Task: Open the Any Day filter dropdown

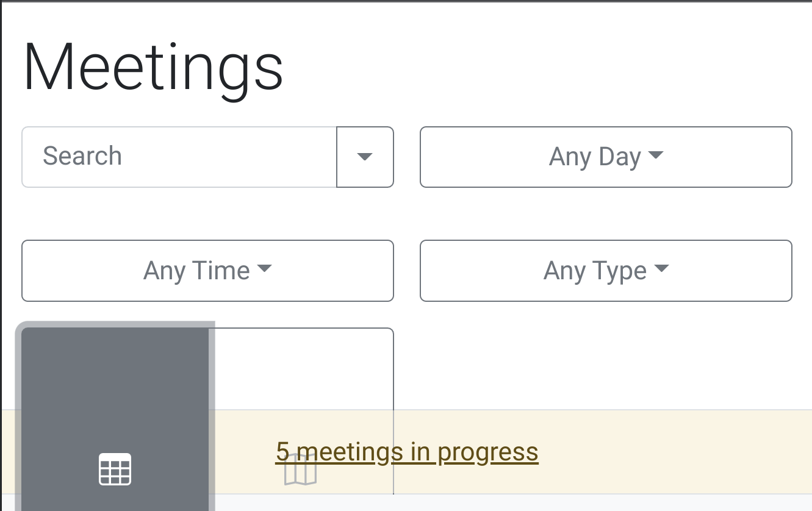Action: (606, 157)
